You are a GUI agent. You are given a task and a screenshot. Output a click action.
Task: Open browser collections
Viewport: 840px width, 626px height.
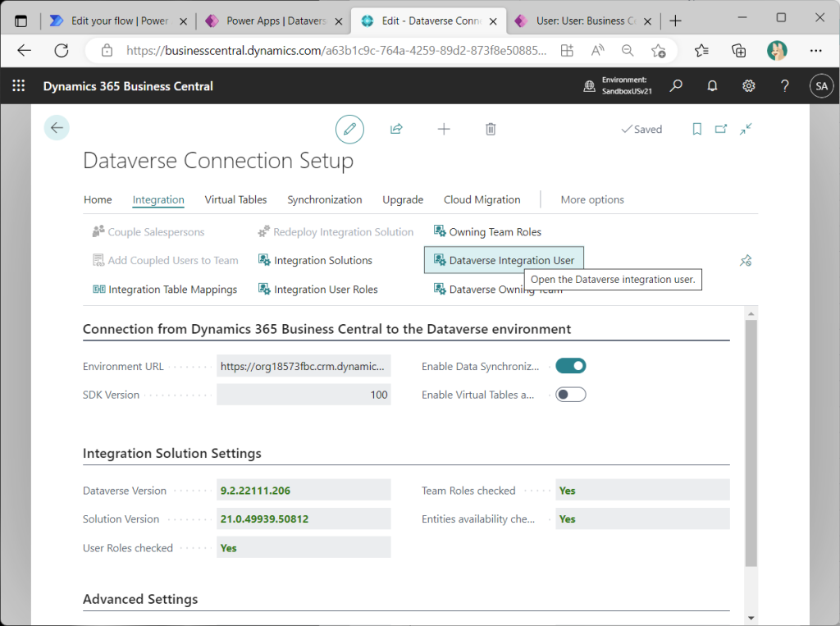739,51
